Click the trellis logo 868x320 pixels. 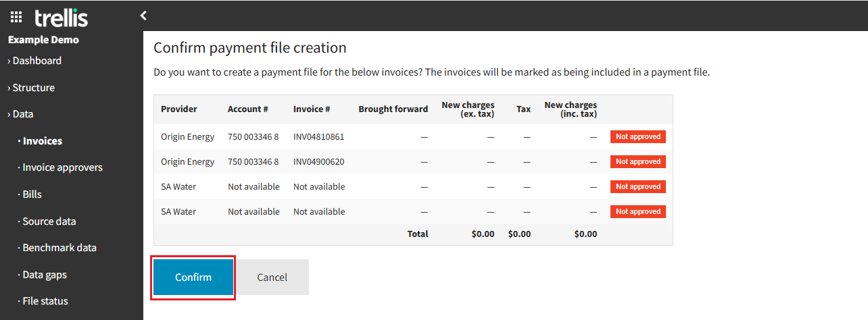(x=62, y=17)
